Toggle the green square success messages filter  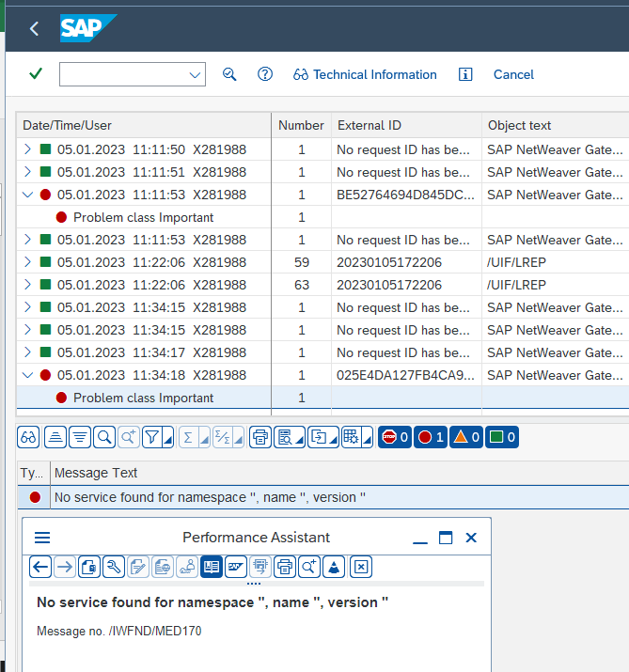[x=502, y=437]
